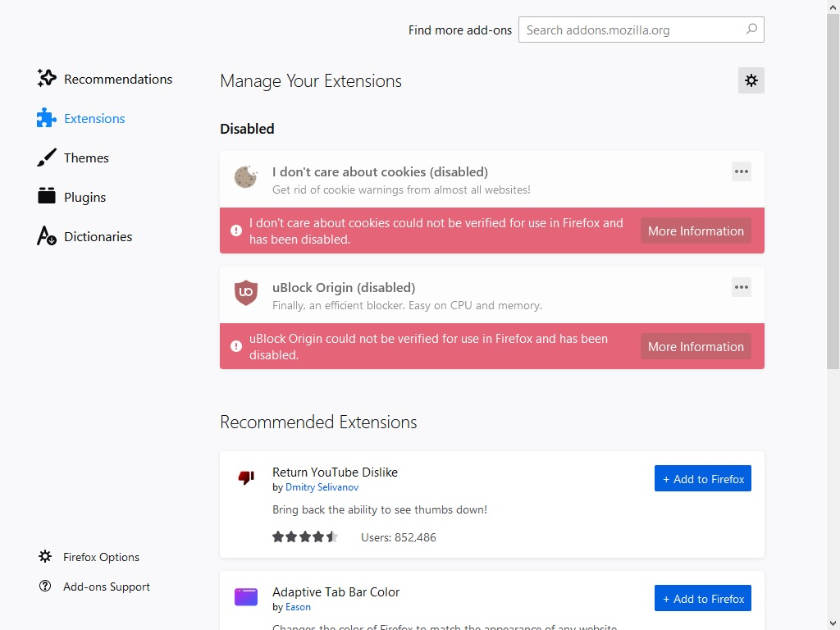Click the "Disabled" section heading
The height and width of the screenshot is (630, 840).
(247, 129)
